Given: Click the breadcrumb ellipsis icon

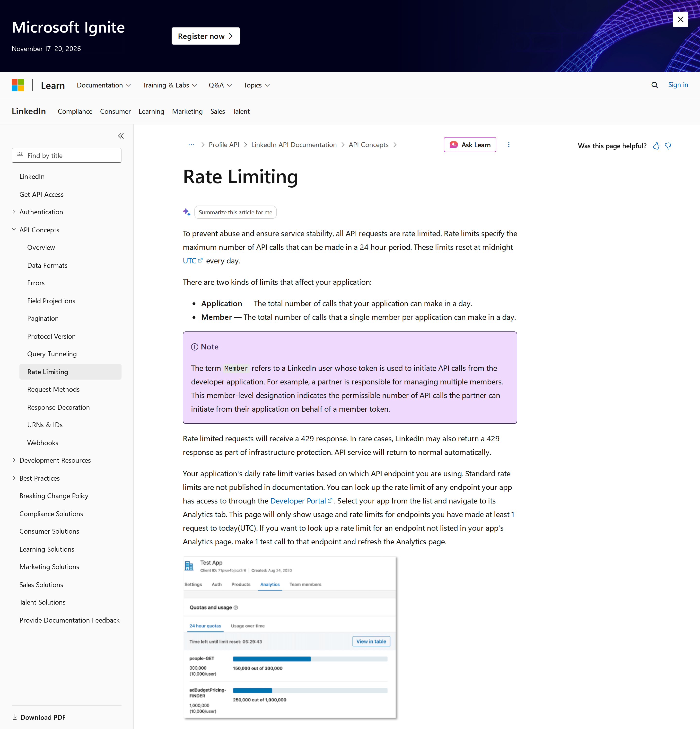Looking at the screenshot, I should tap(191, 145).
